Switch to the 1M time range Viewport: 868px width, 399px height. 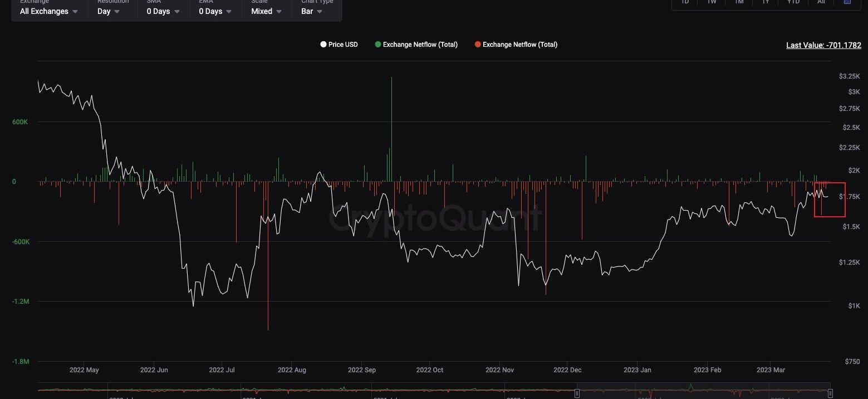[x=739, y=2]
